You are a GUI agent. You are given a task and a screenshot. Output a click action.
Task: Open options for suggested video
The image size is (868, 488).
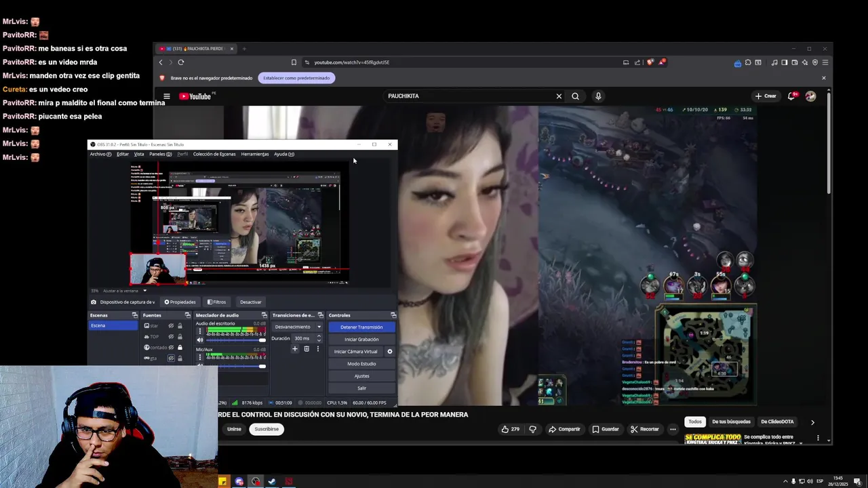(x=818, y=438)
